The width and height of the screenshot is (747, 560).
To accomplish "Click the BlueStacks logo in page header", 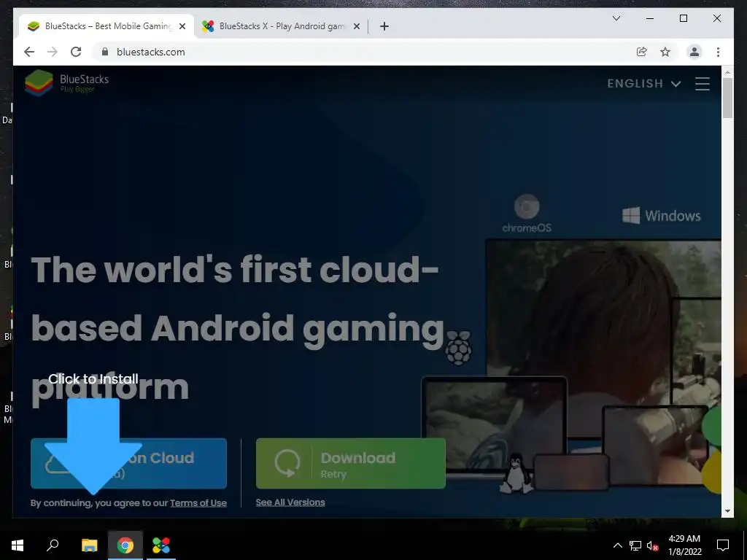I will 66,83.
